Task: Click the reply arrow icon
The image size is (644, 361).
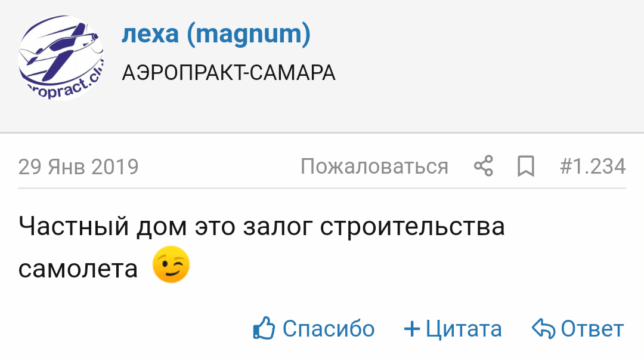Action: [543, 328]
